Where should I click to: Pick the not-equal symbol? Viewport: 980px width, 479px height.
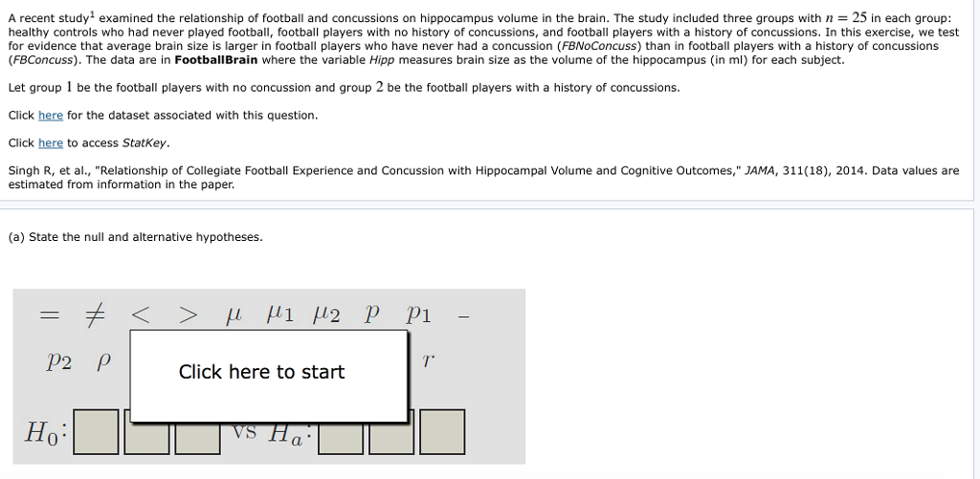(x=93, y=316)
